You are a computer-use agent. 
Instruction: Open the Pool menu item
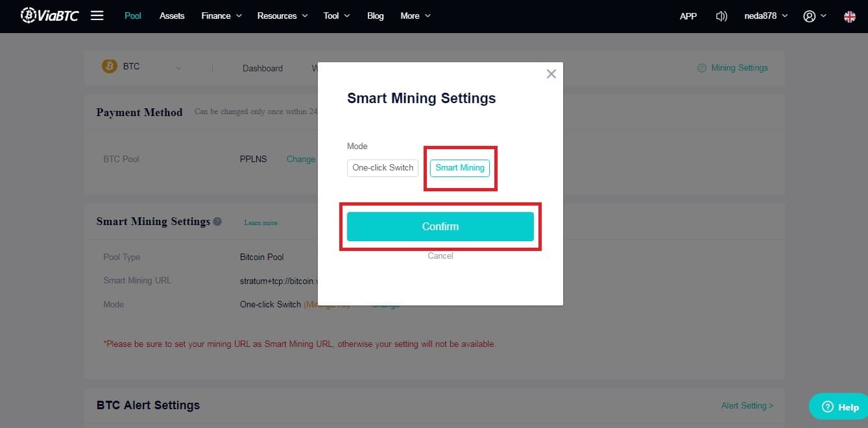click(133, 16)
